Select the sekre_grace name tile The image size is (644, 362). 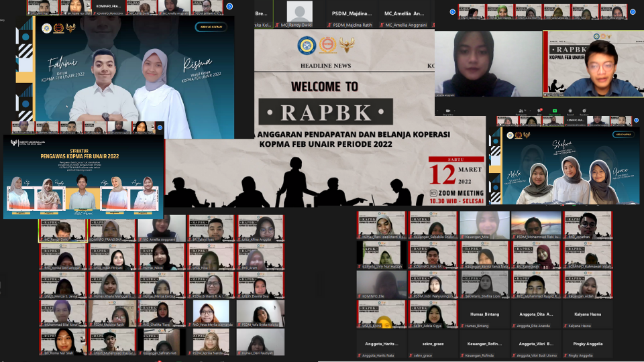[x=433, y=344]
